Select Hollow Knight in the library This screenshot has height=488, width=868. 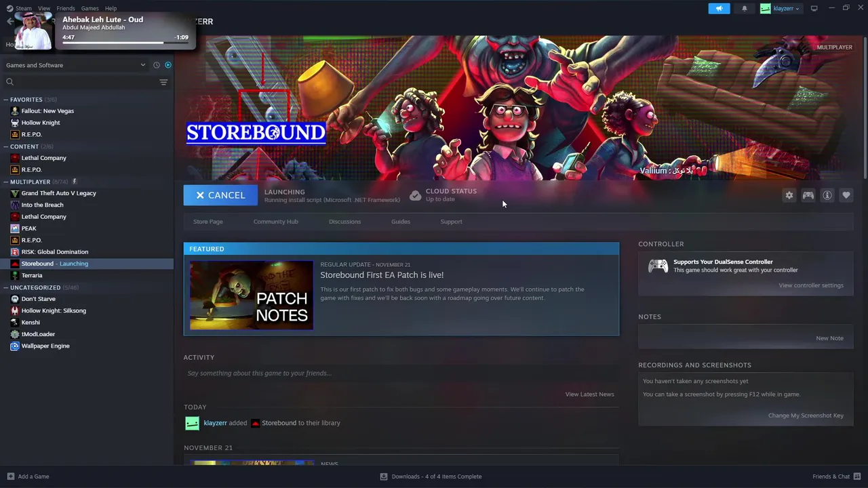pyautogui.click(x=41, y=123)
